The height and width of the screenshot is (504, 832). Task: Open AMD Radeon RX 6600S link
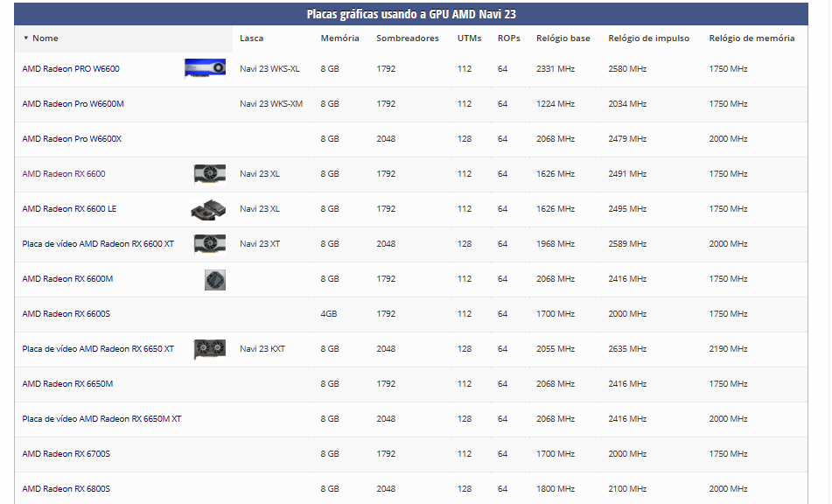(66, 313)
